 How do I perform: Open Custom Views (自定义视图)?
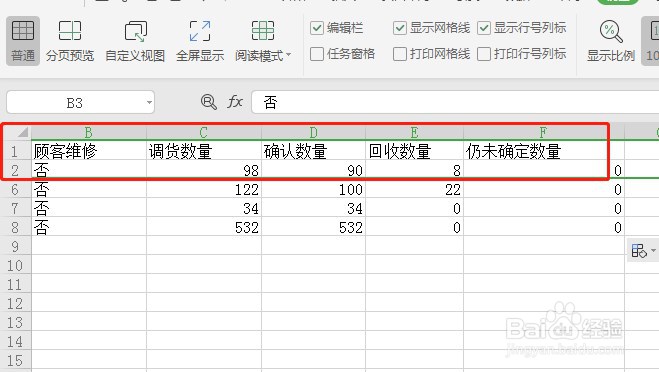135,41
